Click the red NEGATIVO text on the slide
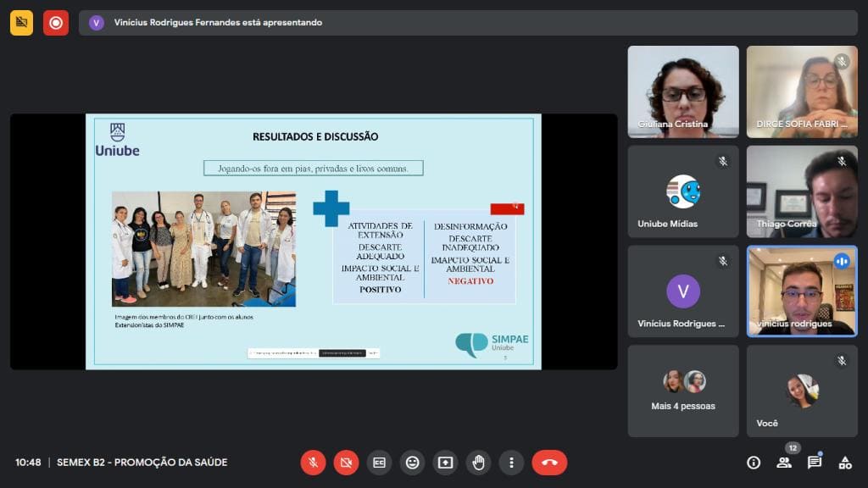 (470, 281)
